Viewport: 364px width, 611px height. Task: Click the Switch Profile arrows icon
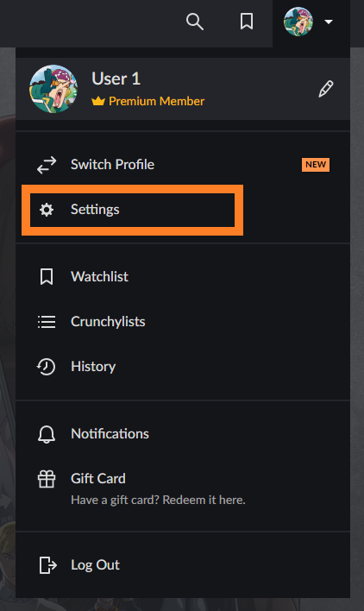pos(47,165)
